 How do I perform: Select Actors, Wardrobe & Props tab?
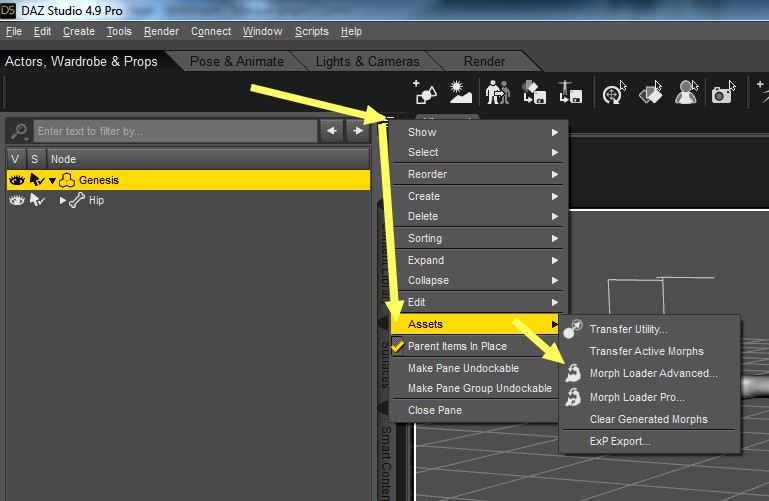[81, 61]
